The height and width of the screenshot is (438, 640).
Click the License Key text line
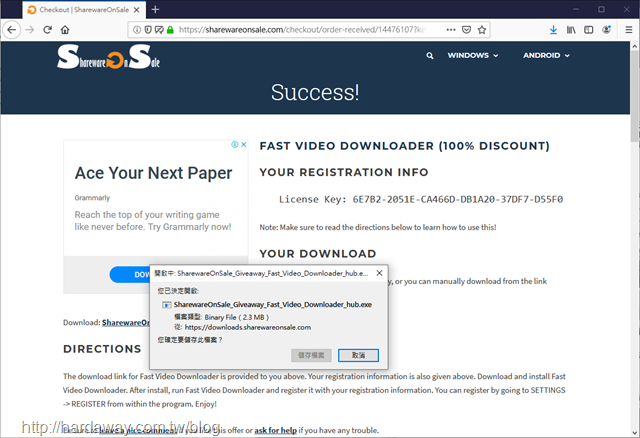(421, 199)
